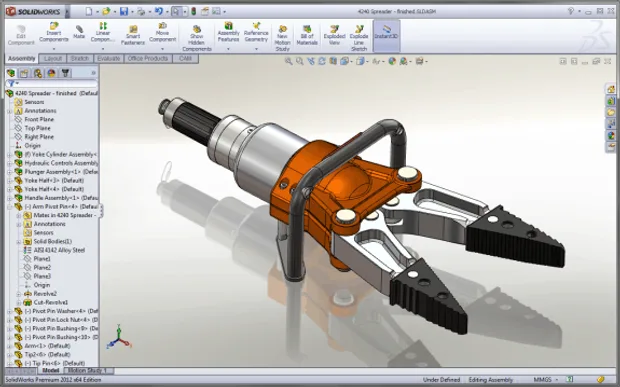Open the DisplayManager tab icon
Image resolution: width=620 pixels, height=387 pixels.
(x=51, y=73)
